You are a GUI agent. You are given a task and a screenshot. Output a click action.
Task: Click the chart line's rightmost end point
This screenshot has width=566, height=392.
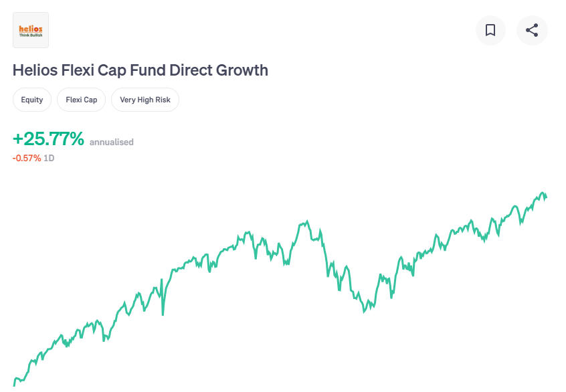pyautogui.click(x=547, y=198)
